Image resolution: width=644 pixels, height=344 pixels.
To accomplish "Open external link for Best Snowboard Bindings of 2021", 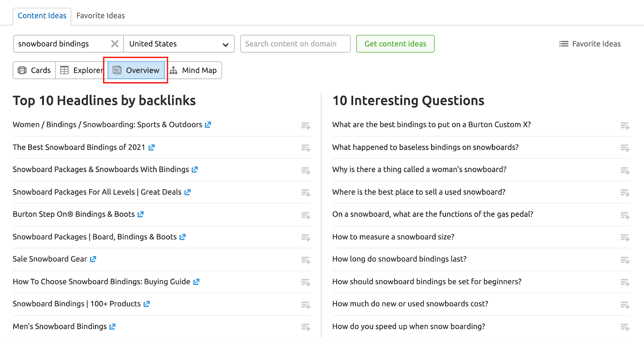I will [x=151, y=147].
